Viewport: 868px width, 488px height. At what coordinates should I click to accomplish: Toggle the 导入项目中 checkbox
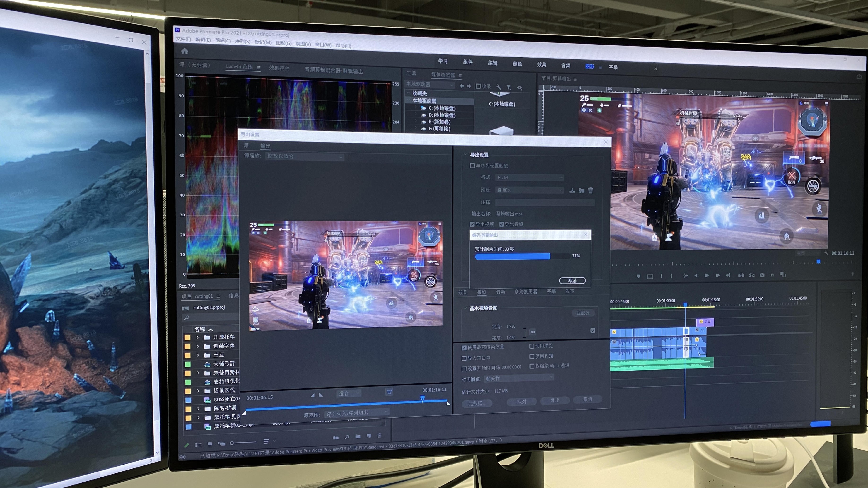[x=464, y=358]
